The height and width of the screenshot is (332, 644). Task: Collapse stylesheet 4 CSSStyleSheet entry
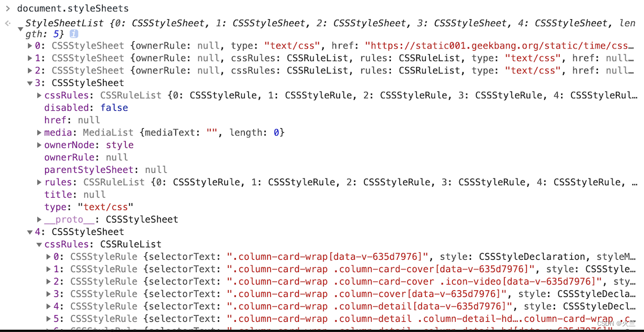[30, 231]
